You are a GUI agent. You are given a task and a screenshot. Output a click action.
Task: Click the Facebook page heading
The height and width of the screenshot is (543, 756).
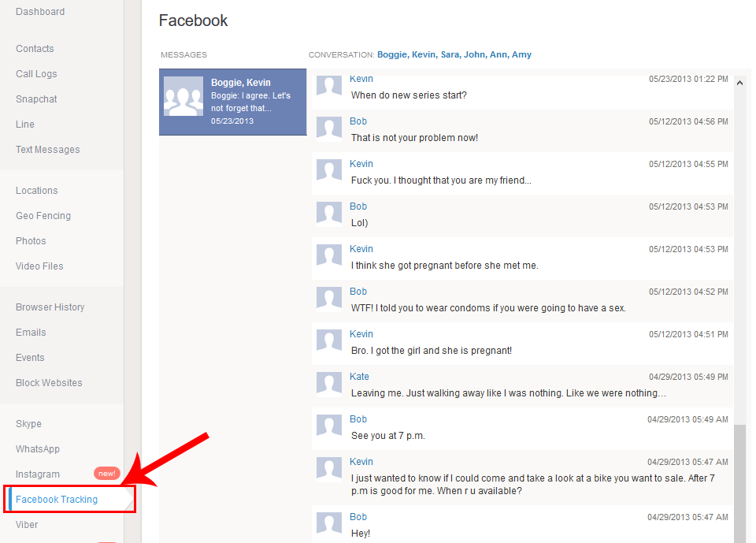[x=193, y=20]
